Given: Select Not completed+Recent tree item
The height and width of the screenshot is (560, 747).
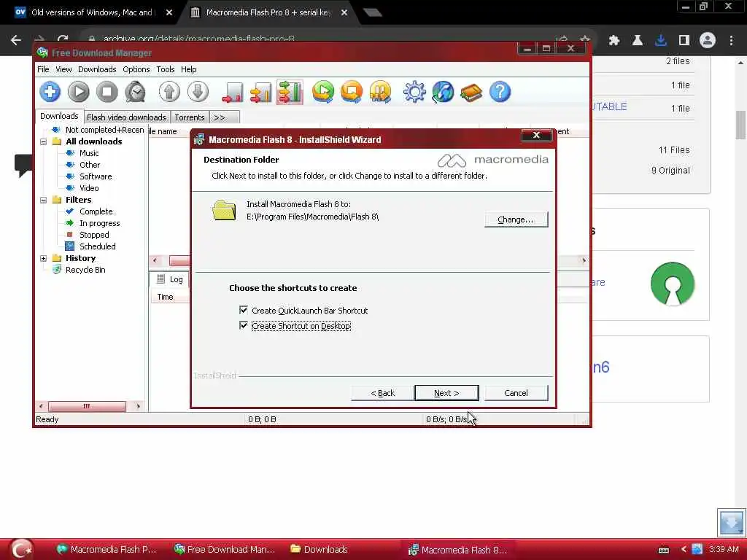Looking at the screenshot, I should point(104,130).
